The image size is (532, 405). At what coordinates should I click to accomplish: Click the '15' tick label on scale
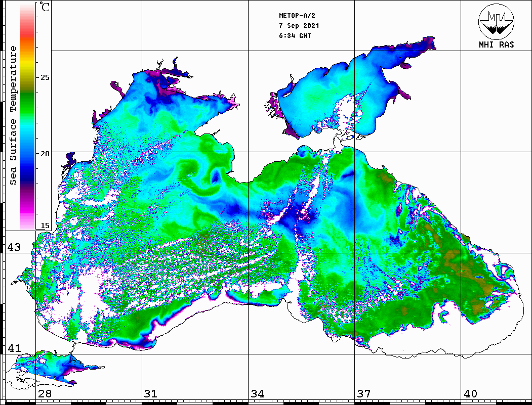45,226
